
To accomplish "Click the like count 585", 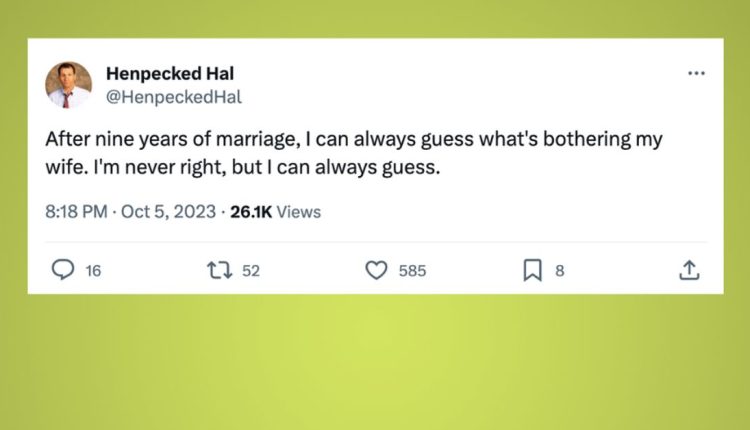I will [412, 270].
